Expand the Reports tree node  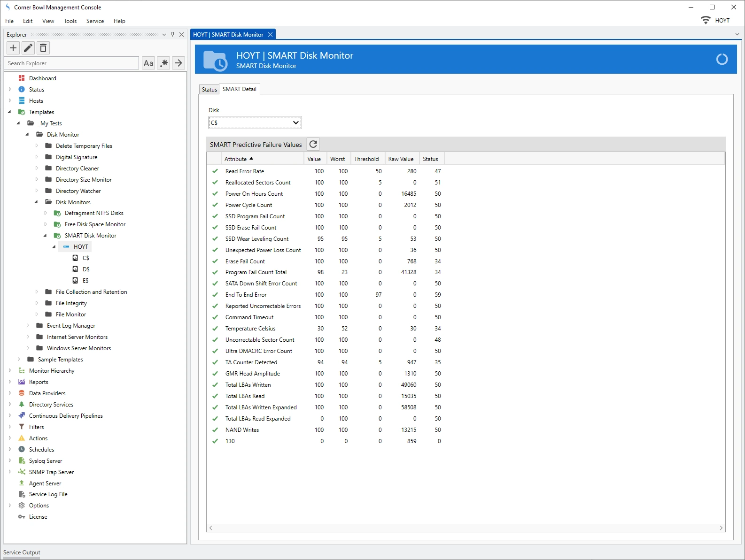pos(9,382)
